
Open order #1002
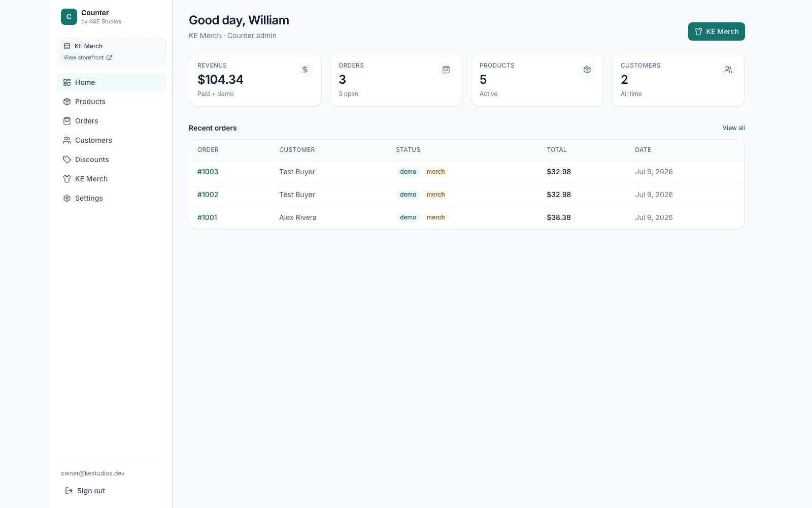click(208, 195)
